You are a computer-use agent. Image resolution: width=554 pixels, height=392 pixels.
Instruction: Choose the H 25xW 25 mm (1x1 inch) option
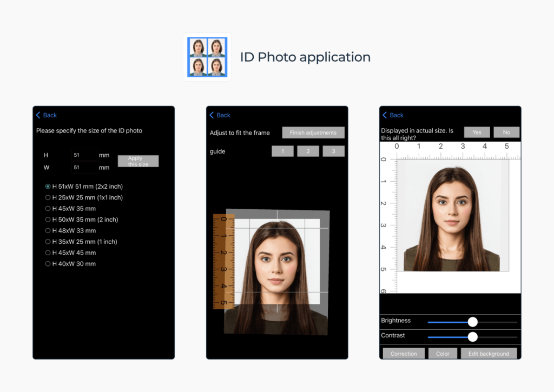(x=48, y=197)
